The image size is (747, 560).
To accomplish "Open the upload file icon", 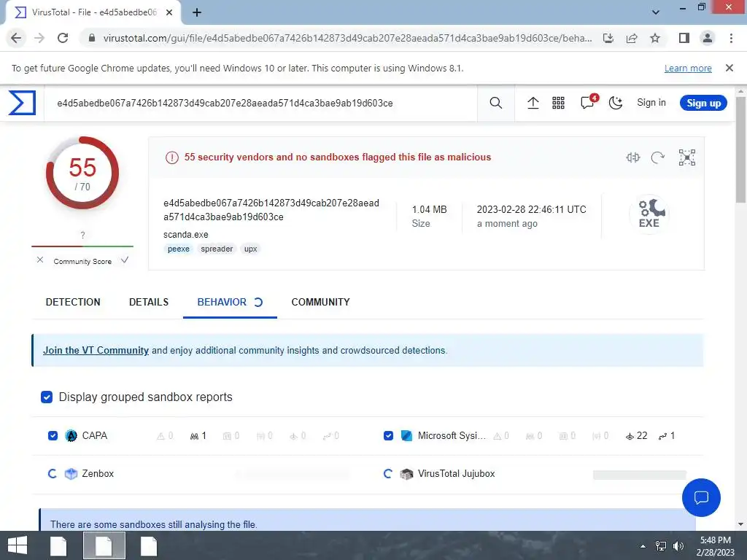I will 533,103.
